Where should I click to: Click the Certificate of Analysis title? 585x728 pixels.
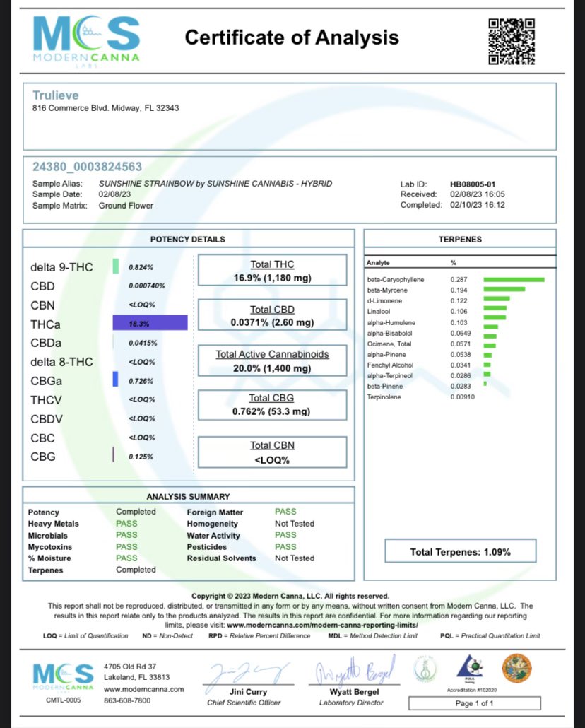292,37
